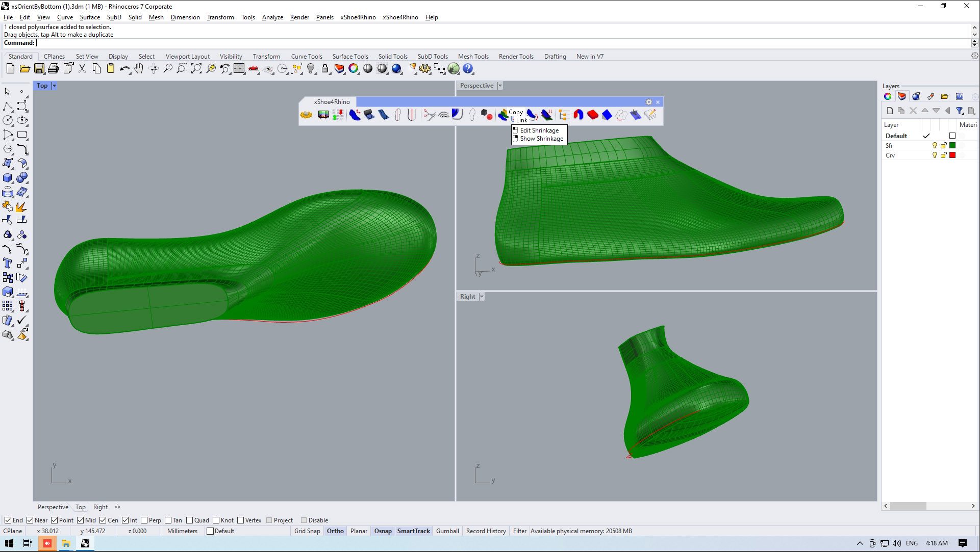The height and width of the screenshot is (552, 980).
Task: Expand the Right viewport menu arrow
Action: pos(482,297)
